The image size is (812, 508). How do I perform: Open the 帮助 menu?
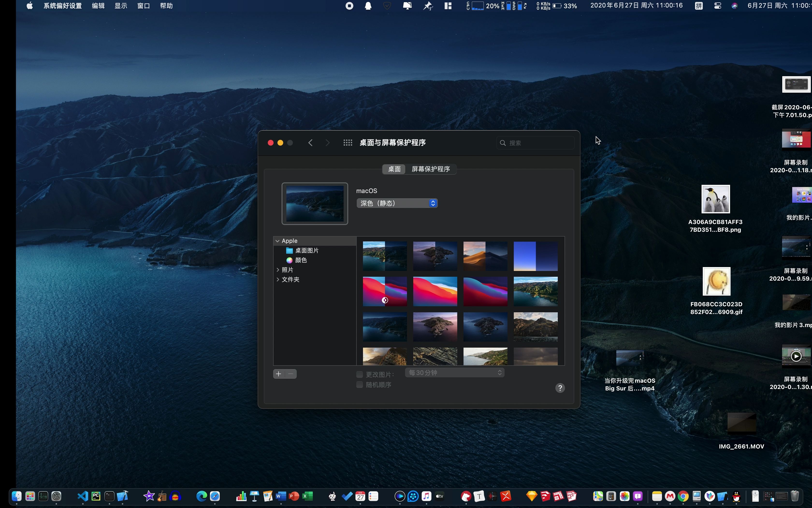(167, 6)
